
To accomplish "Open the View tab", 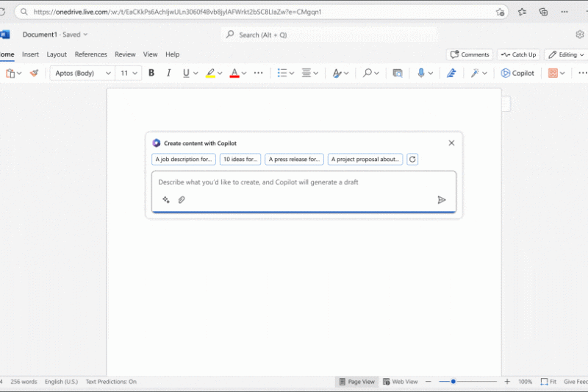I will pos(151,54).
